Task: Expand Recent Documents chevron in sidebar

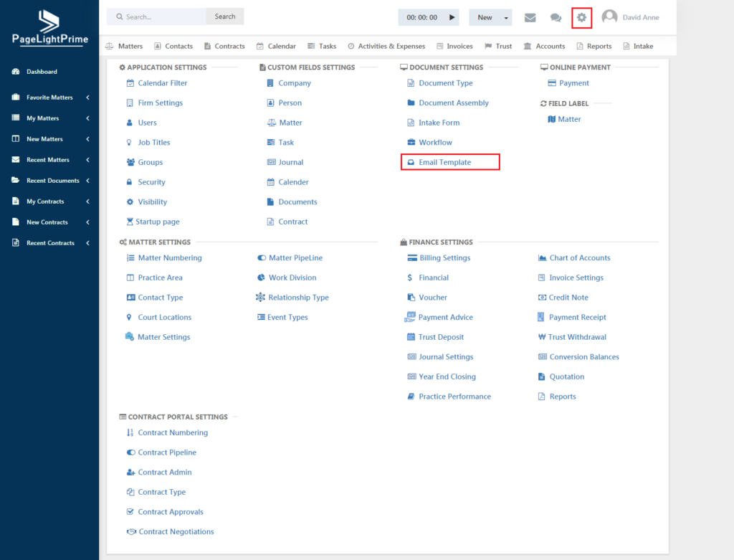Action: pos(88,181)
